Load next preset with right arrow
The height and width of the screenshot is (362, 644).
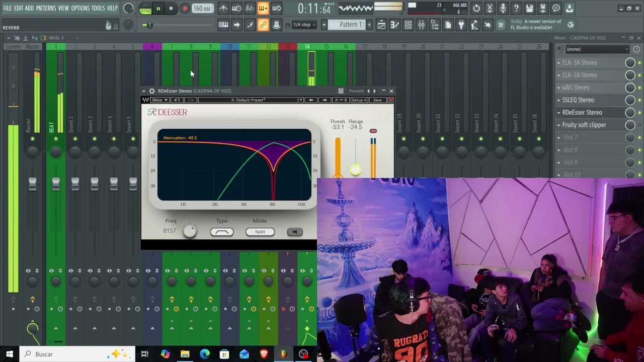325,100
